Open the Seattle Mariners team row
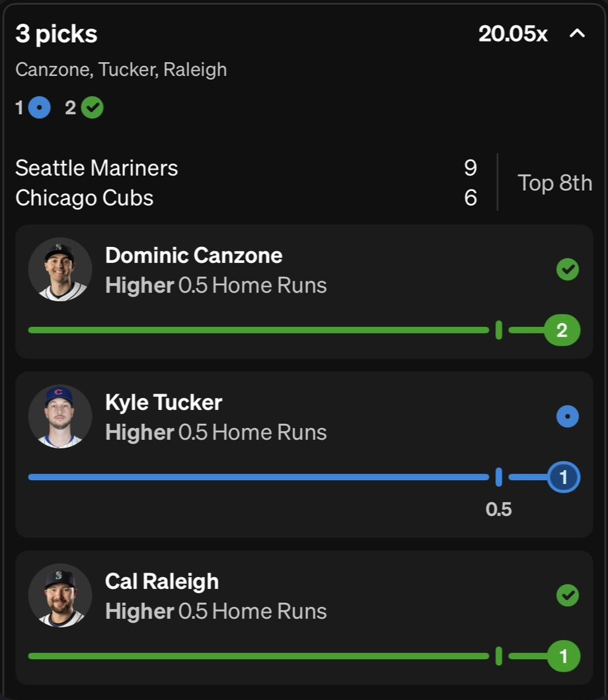The image size is (608, 700). tap(247, 168)
